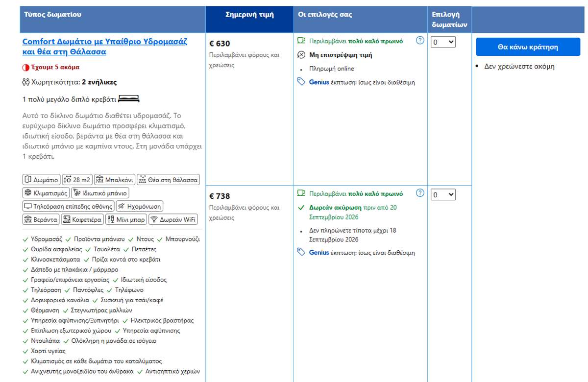Click the Genius tag icon in first offer
This screenshot has width=588, height=382.
click(301, 82)
